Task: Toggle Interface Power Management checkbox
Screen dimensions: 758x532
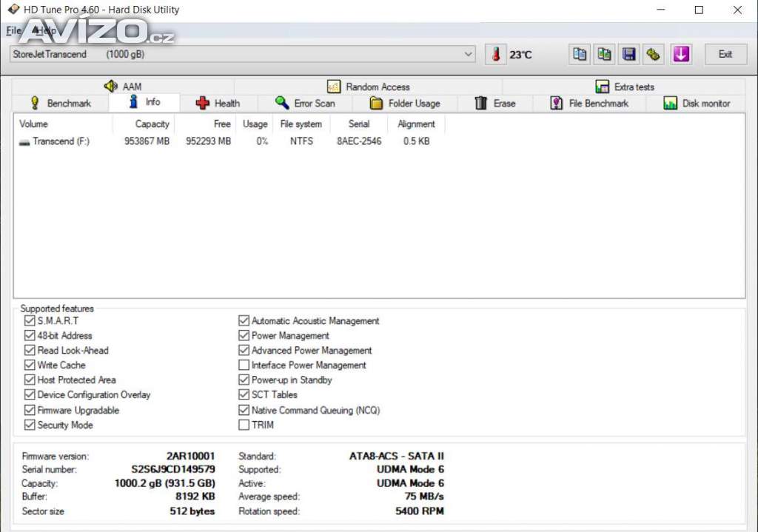Action: 244,365
